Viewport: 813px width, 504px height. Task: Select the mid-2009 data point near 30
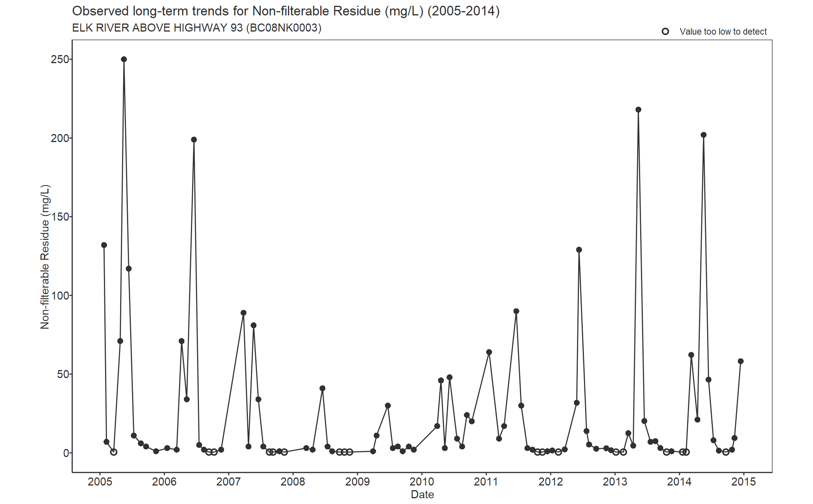tap(388, 405)
